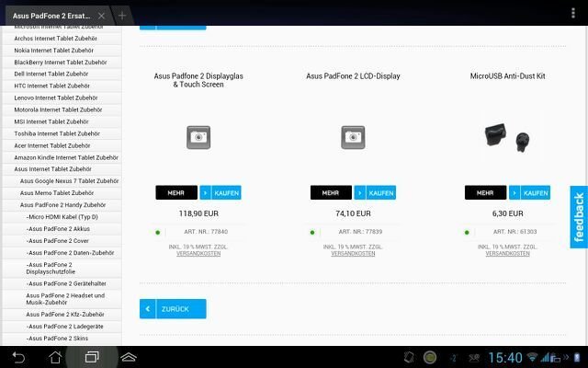Open VERSANDKOSTEN link under 6,30 EUR item
The image size is (588, 368).
[x=507, y=254]
